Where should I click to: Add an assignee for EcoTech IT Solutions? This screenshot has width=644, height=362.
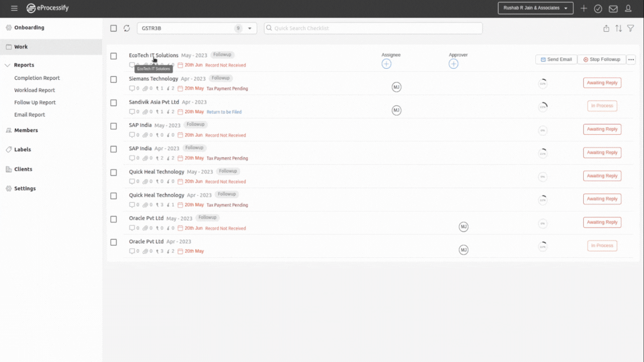pyautogui.click(x=386, y=64)
